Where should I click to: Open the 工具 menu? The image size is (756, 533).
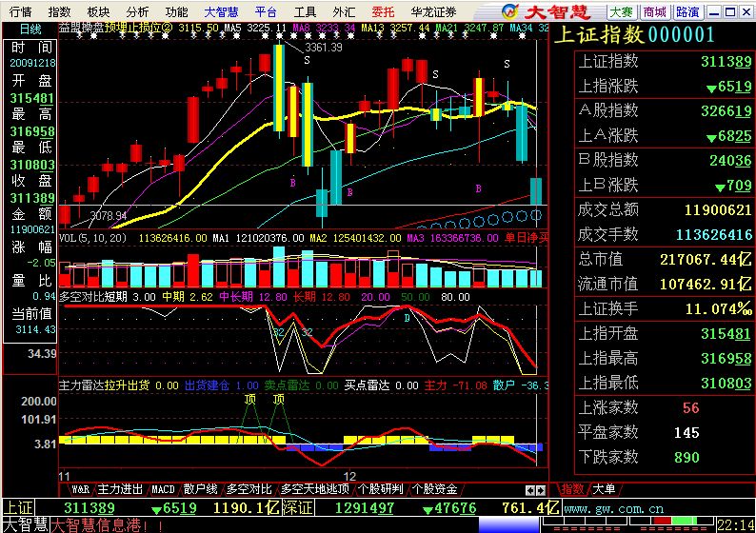(x=306, y=11)
